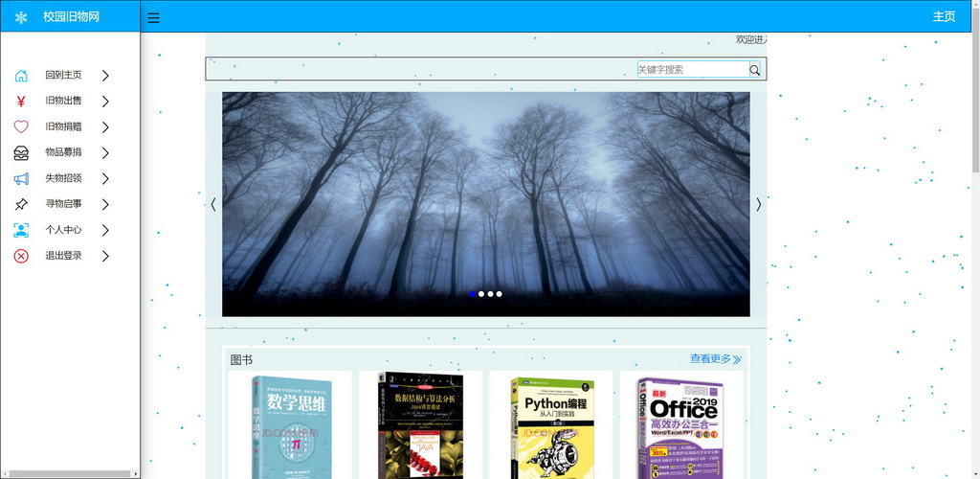980x479 pixels.
Task: Expand the 个人中心 chevron arrow
Action: pos(105,230)
